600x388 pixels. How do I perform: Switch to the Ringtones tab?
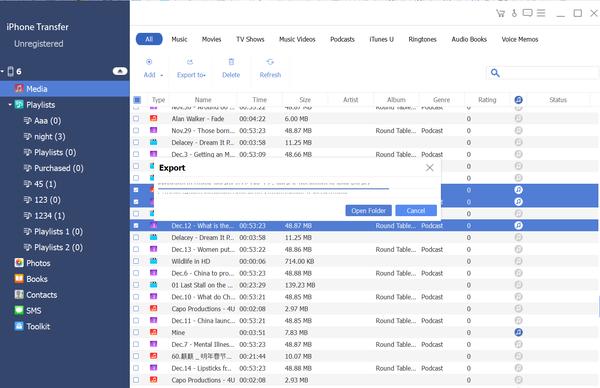pyautogui.click(x=422, y=39)
